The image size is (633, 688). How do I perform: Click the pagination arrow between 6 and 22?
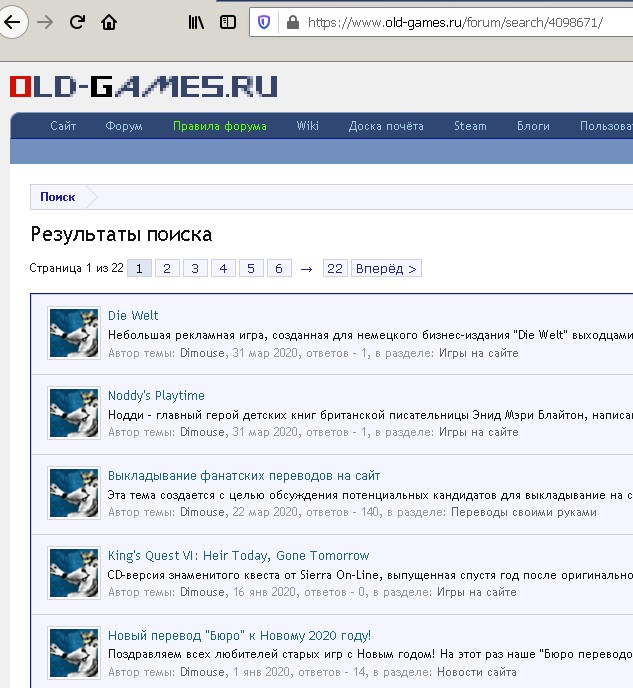[307, 269]
